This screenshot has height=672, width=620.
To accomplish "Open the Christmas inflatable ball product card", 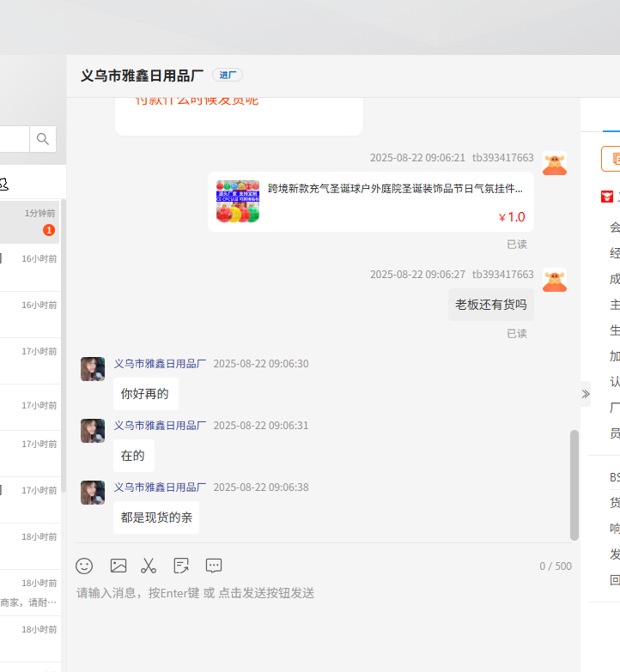I will point(370,202).
